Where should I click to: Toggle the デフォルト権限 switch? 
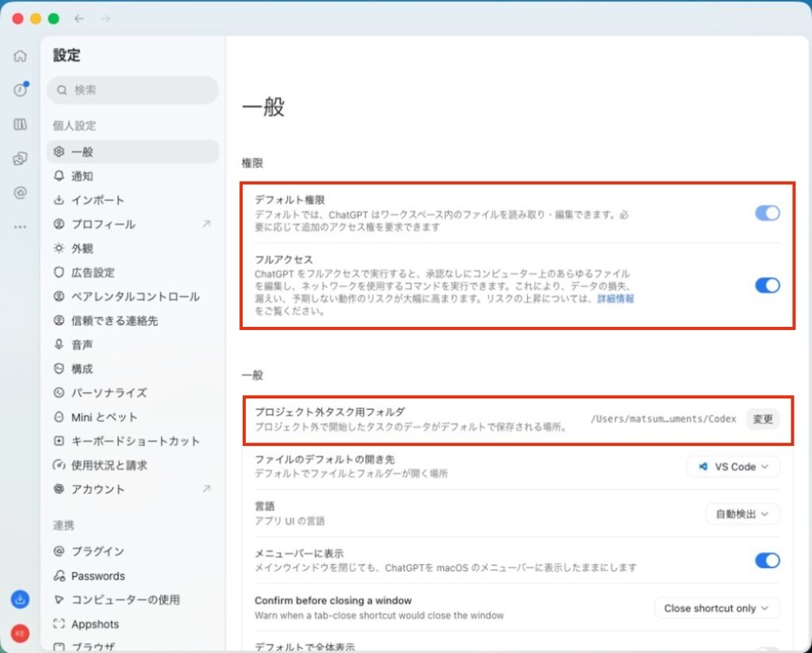click(x=767, y=213)
